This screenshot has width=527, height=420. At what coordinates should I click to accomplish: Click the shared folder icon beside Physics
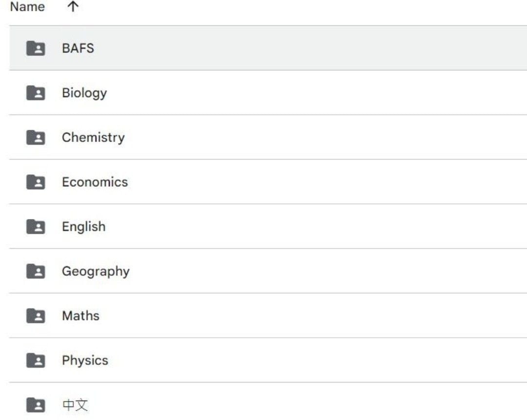(x=36, y=360)
